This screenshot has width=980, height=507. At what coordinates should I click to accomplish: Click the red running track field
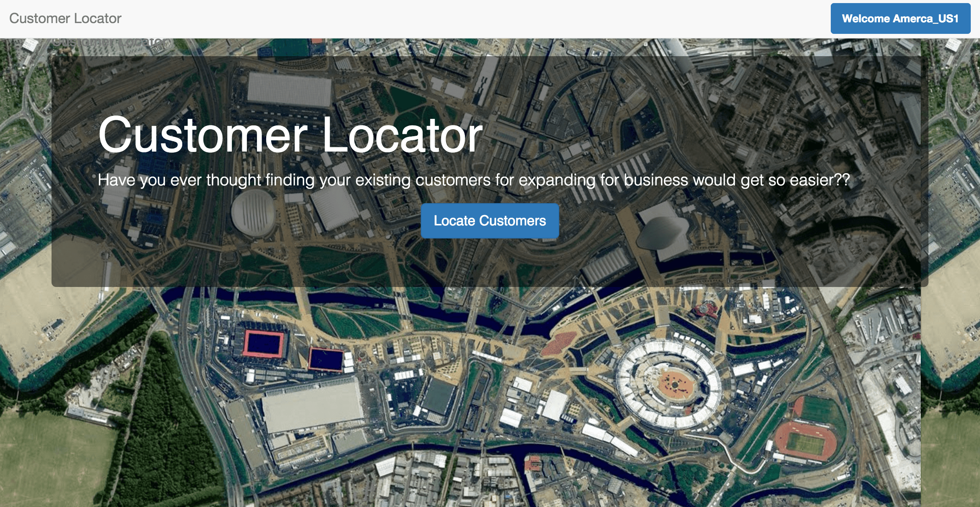point(806,441)
